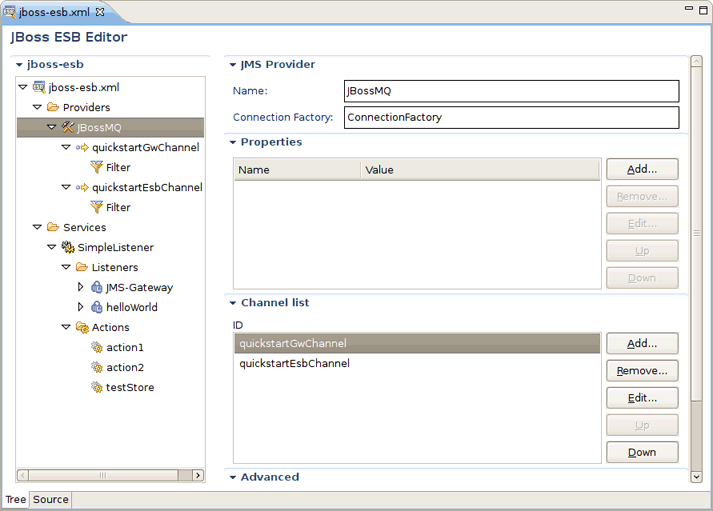The height and width of the screenshot is (511, 713).
Task: Click the JMS-Gateway listener icon
Action: coord(96,287)
